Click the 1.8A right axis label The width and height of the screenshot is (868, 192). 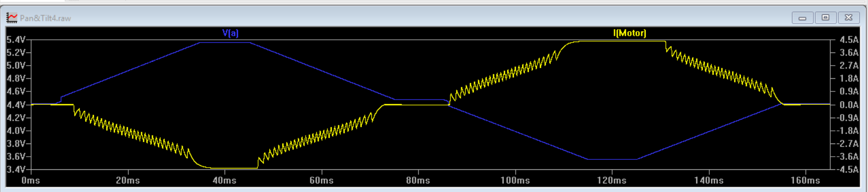[x=849, y=78]
